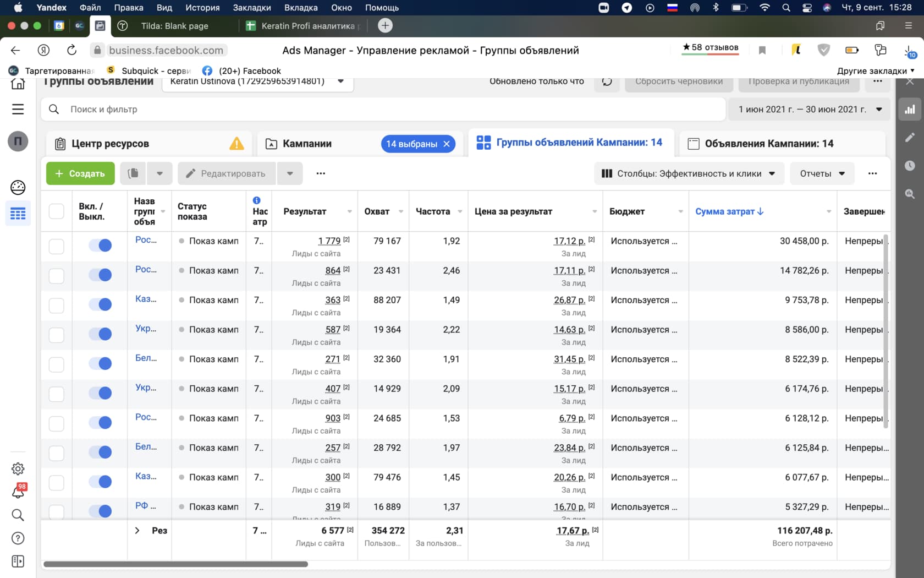The width and height of the screenshot is (924, 578).
Task: Open the help question mark icon
Action: pyautogui.click(x=18, y=538)
